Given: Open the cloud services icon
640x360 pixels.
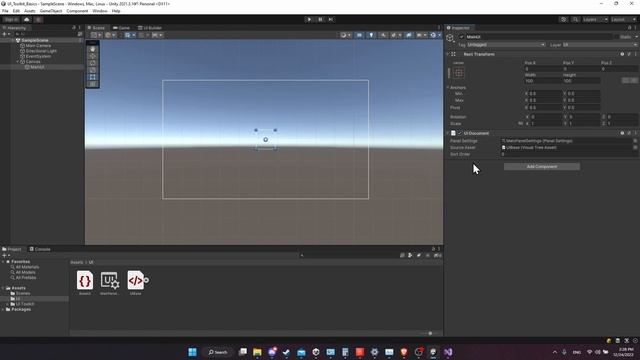Looking at the screenshot, I should click(27, 20).
